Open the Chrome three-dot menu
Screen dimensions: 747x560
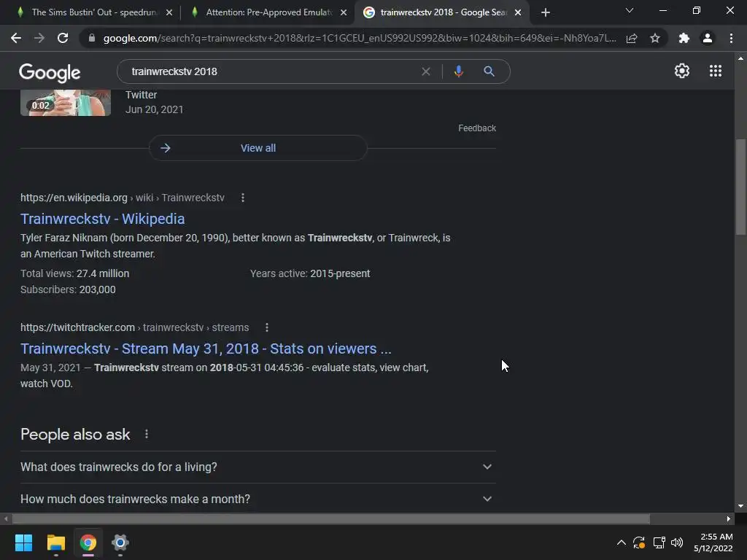point(731,38)
